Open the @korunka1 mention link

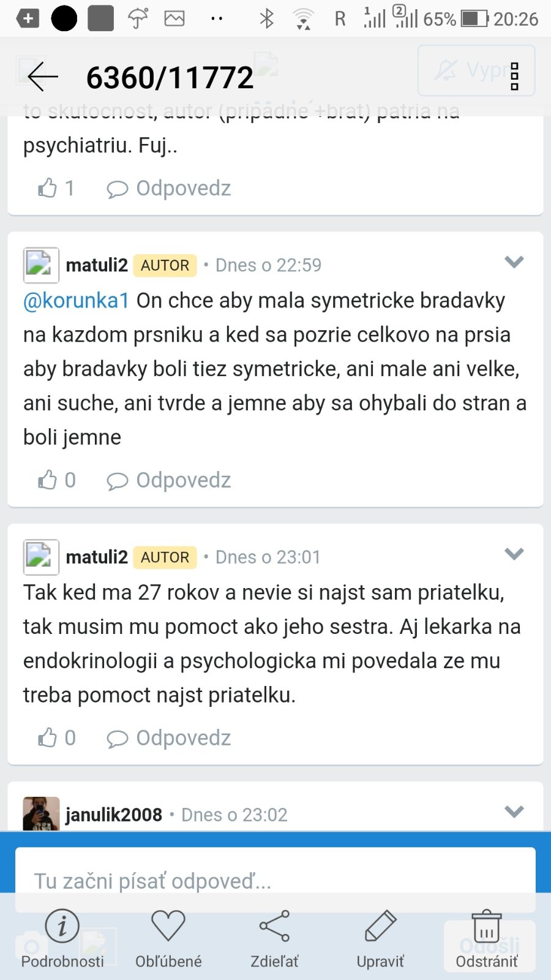point(76,301)
